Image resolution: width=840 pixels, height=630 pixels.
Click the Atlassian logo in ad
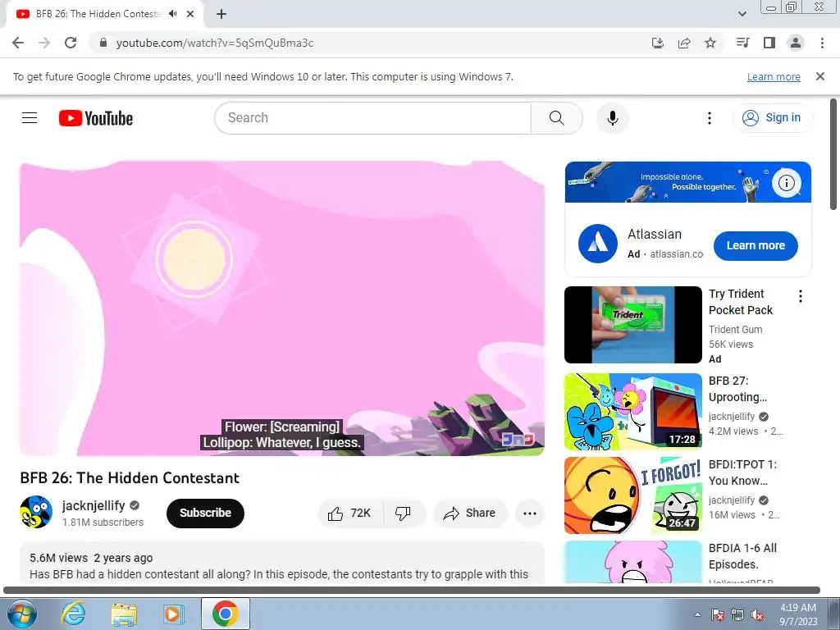[x=598, y=244]
